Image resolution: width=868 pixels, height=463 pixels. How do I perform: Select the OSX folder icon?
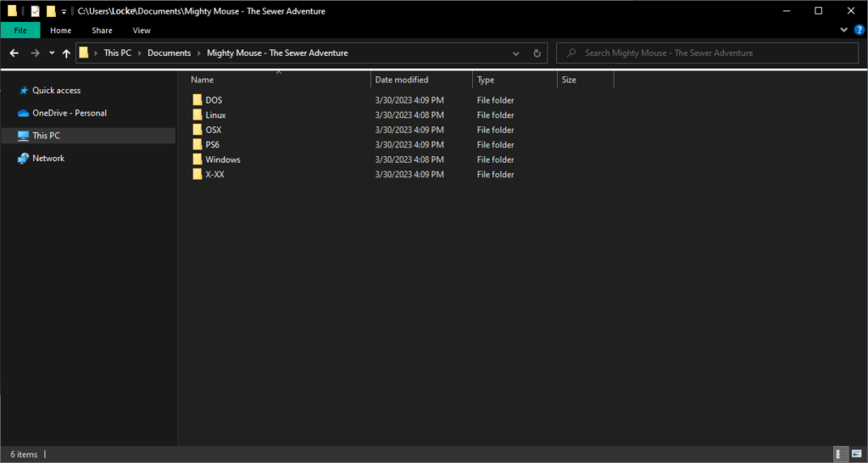197,130
